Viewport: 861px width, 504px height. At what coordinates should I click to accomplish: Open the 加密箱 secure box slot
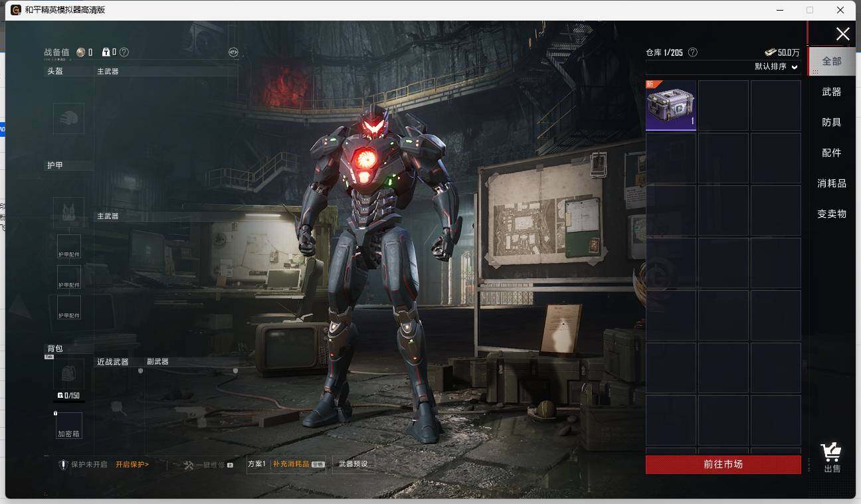click(x=69, y=425)
